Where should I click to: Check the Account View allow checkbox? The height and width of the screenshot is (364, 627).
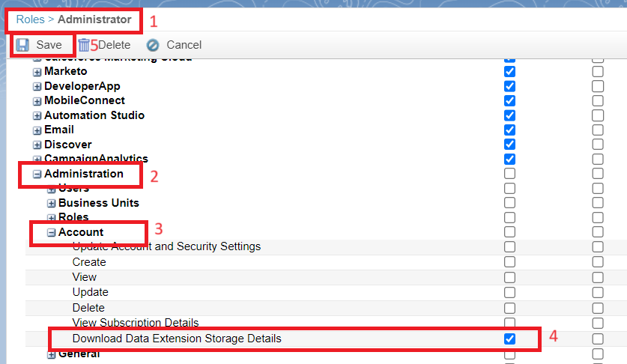tap(509, 277)
